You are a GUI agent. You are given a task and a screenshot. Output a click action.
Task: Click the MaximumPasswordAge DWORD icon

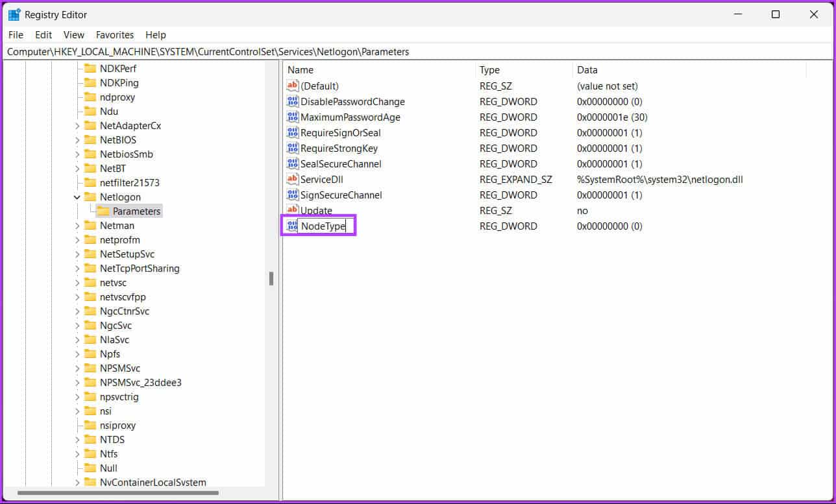click(292, 117)
